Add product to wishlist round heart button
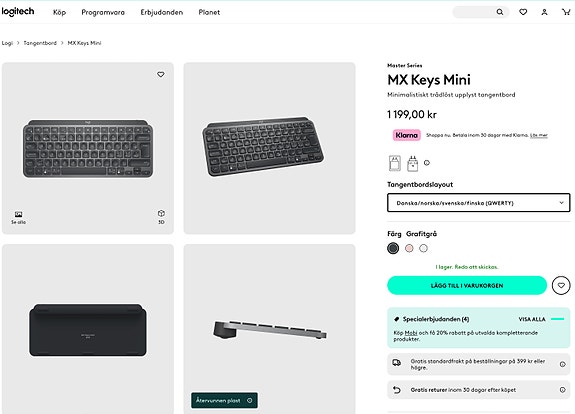This screenshot has height=414, width=575. 561,285
